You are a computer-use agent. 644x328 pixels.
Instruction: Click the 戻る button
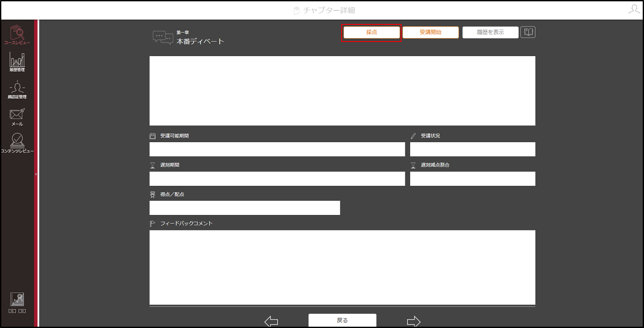pos(343,320)
